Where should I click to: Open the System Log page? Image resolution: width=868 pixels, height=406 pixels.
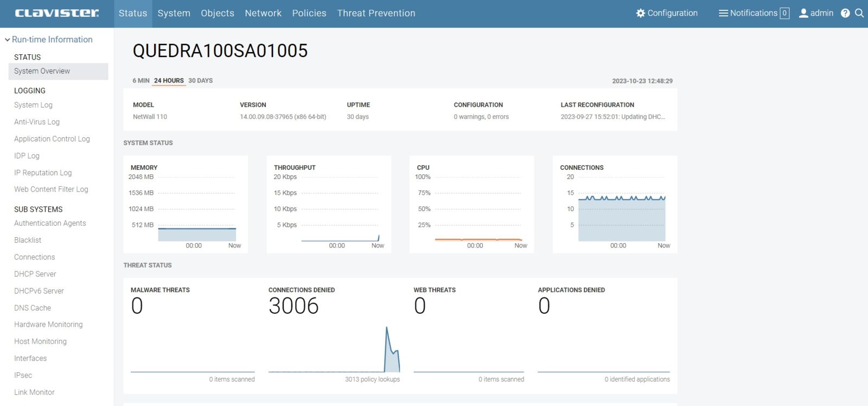[33, 105]
